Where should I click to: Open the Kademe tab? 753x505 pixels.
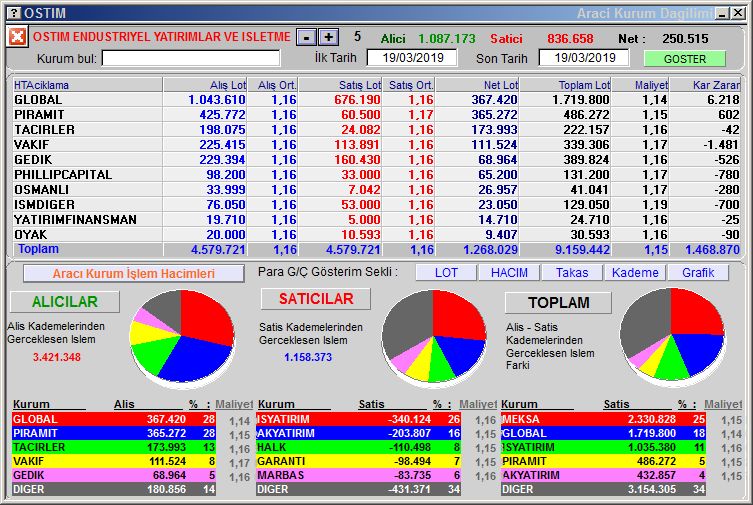point(635,273)
